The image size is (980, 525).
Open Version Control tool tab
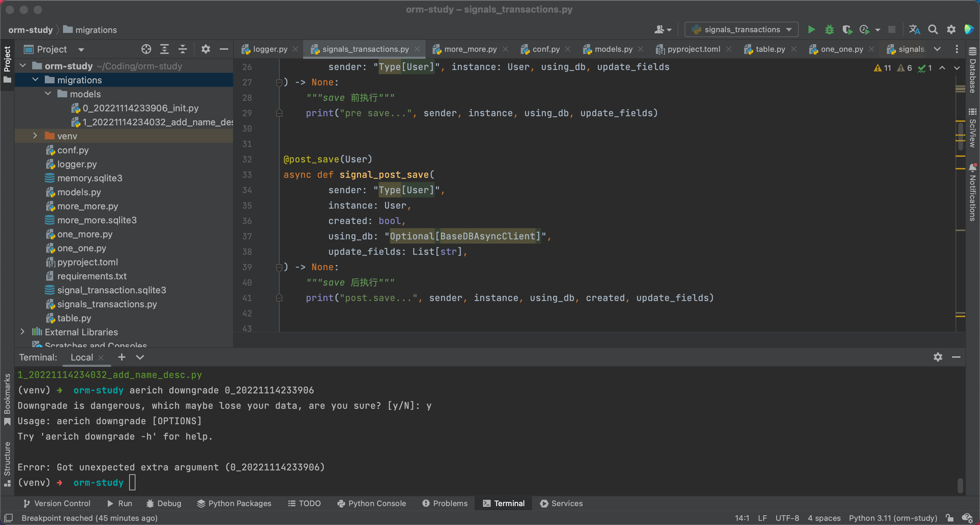(57, 503)
